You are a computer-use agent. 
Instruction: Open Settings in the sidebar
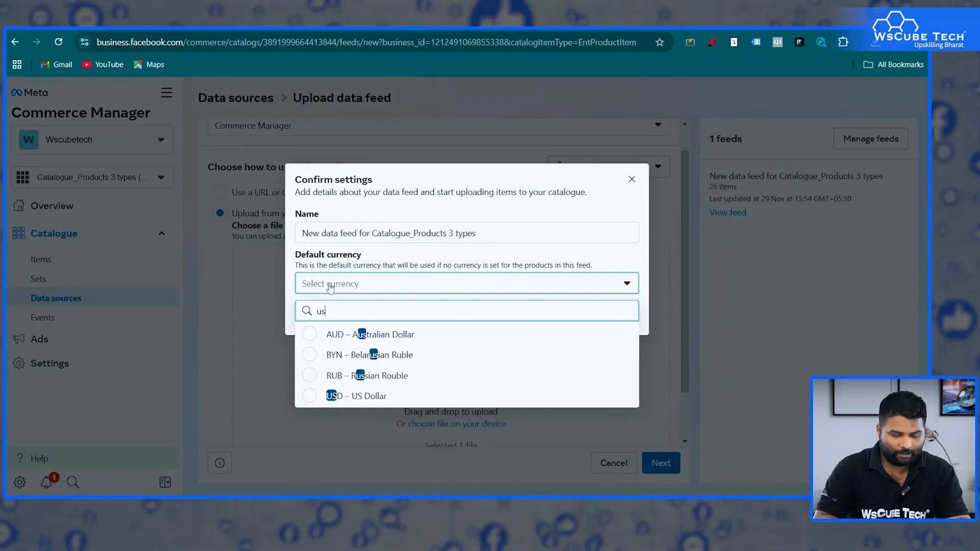[x=50, y=363]
